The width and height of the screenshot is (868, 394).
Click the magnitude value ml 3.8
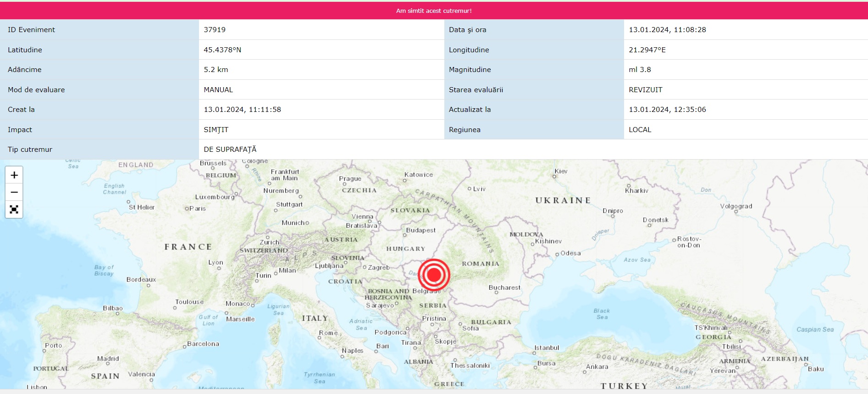click(640, 70)
